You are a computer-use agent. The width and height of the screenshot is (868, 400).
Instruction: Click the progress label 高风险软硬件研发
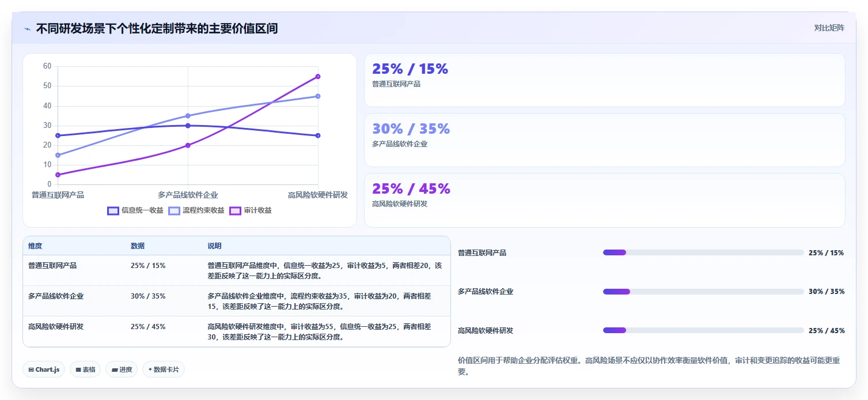coord(486,331)
